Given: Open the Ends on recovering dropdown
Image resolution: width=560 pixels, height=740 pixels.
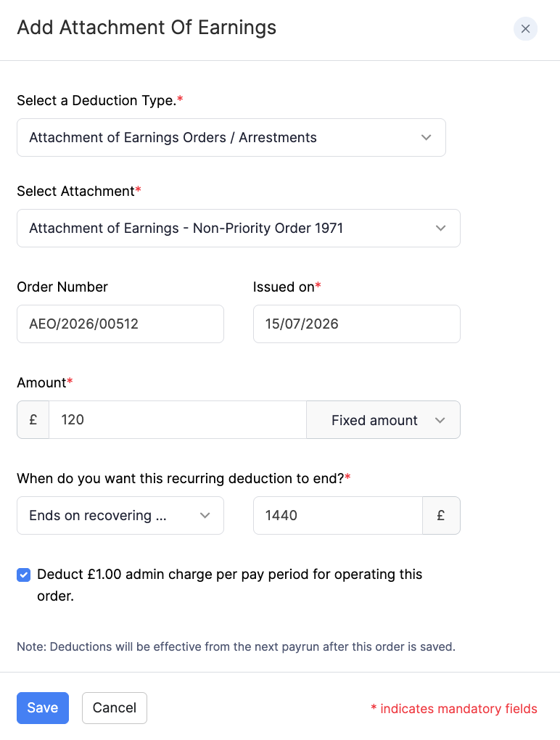Looking at the screenshot, I should (120, 515).
